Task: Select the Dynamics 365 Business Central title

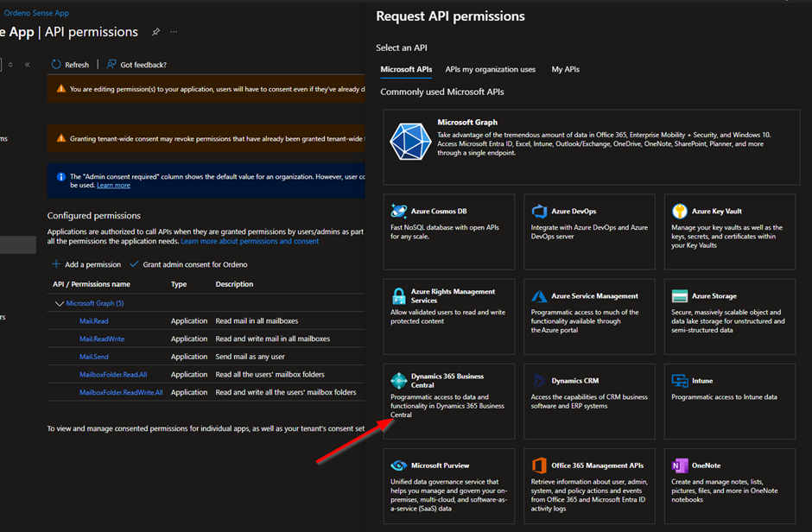Action: [x=447, y=380]
